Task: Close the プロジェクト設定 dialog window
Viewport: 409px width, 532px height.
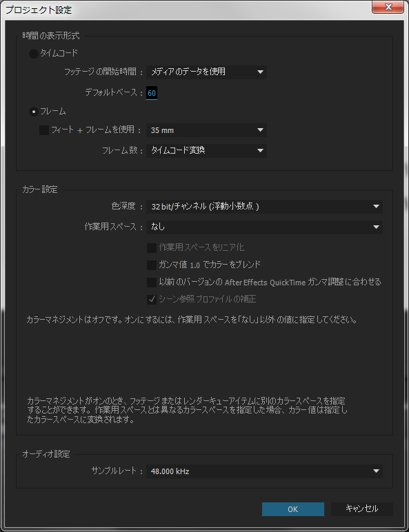Action: tap(388, 7)
